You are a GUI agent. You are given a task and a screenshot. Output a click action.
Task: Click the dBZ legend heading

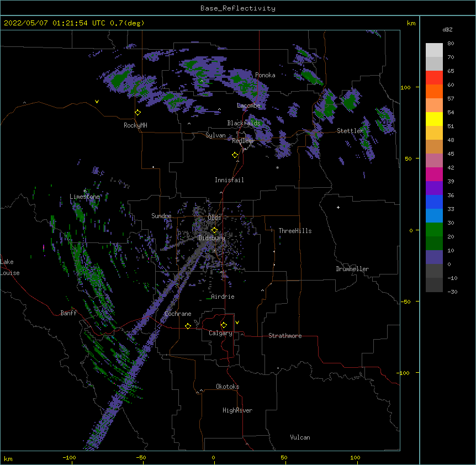(x=447, y=29)
